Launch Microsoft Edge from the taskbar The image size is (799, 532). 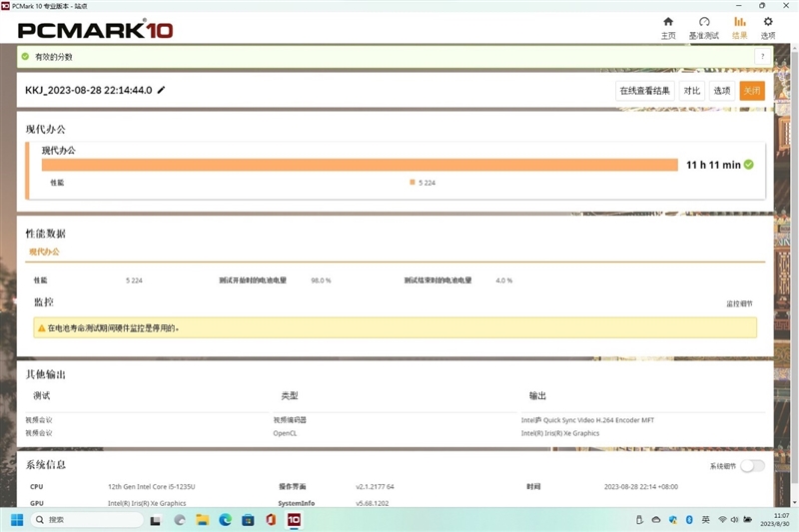click(x=225, y=520)
